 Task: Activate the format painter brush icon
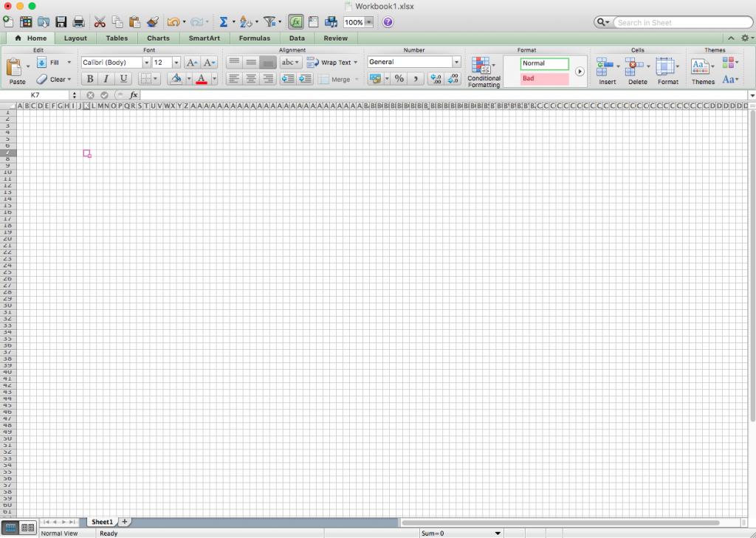[153, 21]
